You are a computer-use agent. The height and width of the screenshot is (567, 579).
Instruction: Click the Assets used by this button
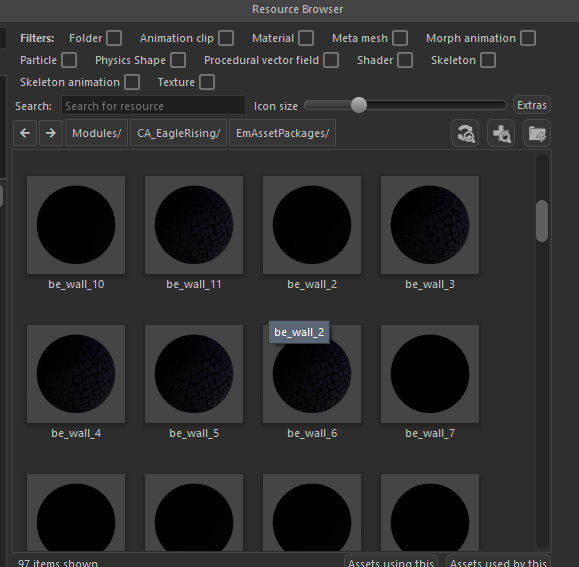pos(498,561)
